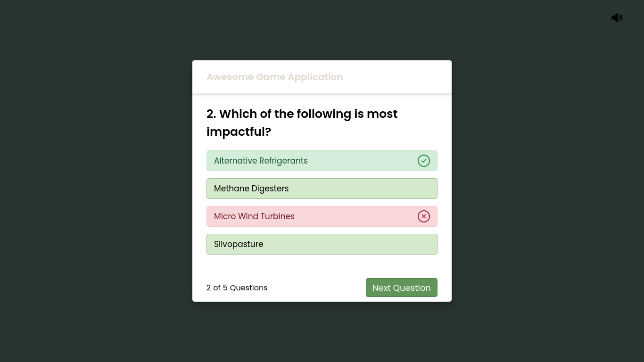644x362 pixels.
Task: Click the dark background below the card
Action: click(x=322, y=332)
